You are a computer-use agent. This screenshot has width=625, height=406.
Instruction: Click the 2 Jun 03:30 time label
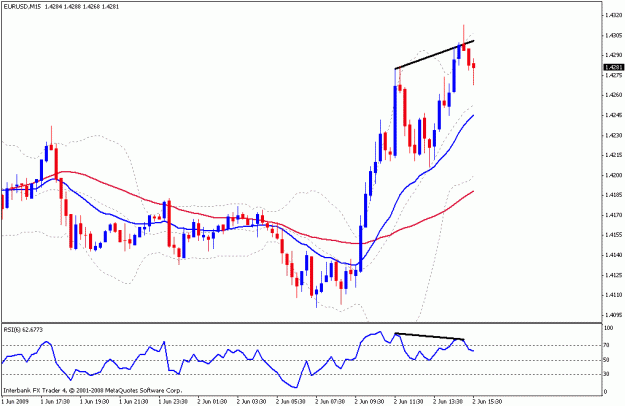(252, 401)
